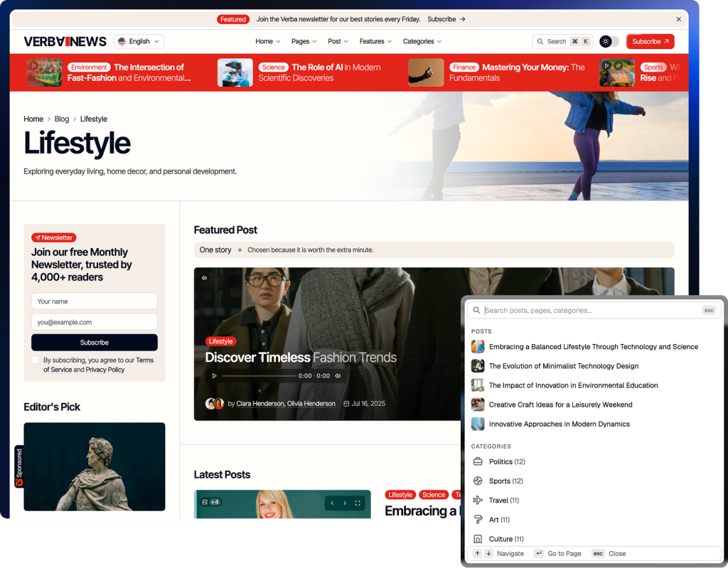Click the navigate down arrow key hint
Screen dimensions: 728x568
[488, 553]
